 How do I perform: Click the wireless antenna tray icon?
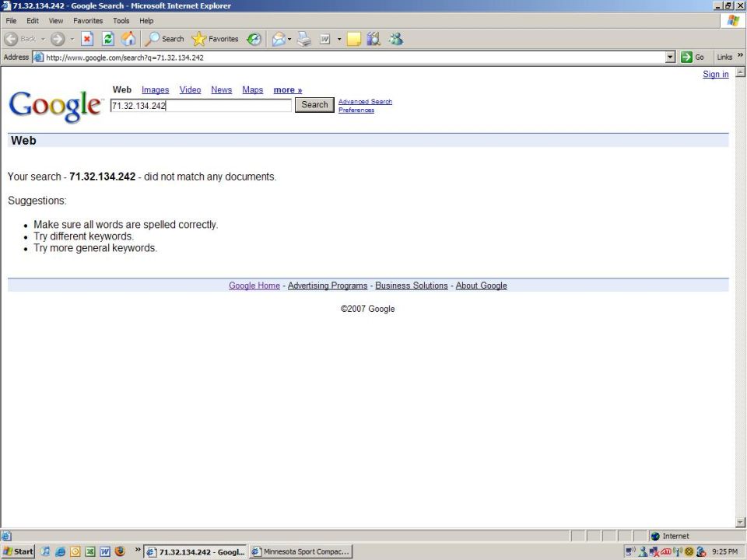pos(678,551)
